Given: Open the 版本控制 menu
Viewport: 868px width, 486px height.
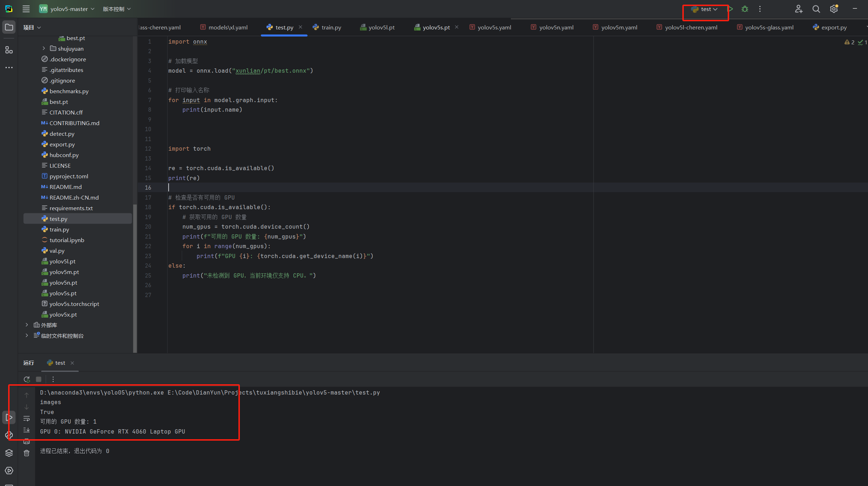Looking at the screenshot, I should pyautogui.click(x=117, y=9).
